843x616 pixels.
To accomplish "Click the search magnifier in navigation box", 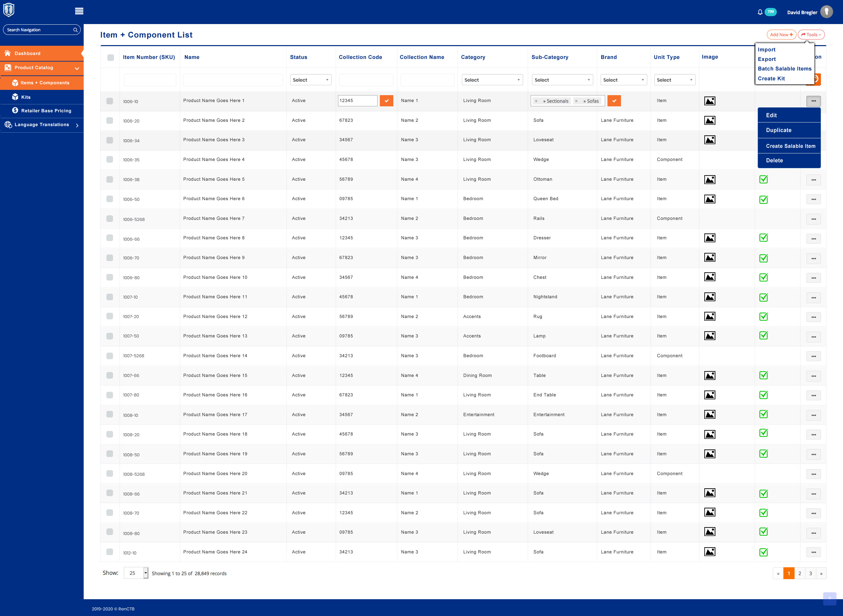I will click(x=75, y=30).
